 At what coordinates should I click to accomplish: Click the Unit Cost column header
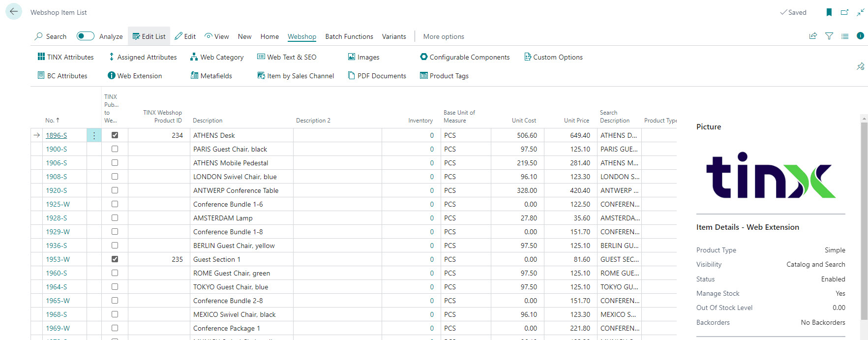[x=524, y=121]
